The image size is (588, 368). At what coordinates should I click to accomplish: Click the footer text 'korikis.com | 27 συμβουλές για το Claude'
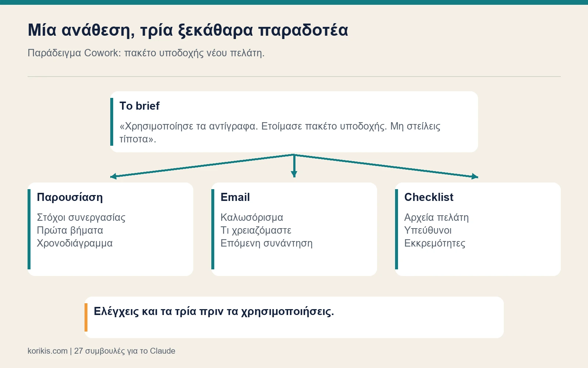pos(101,351)
